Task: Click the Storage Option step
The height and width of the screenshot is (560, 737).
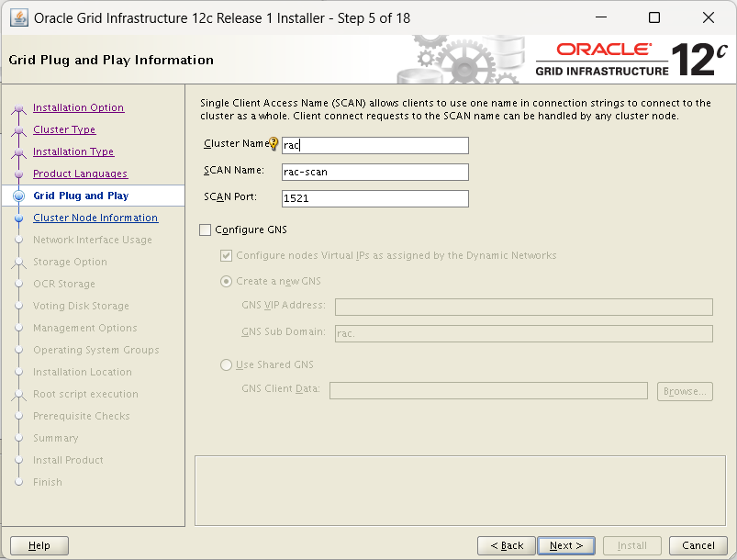Action: 70,262
